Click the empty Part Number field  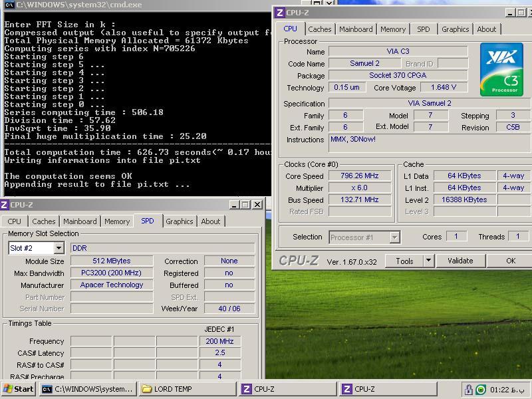point(112,297)
